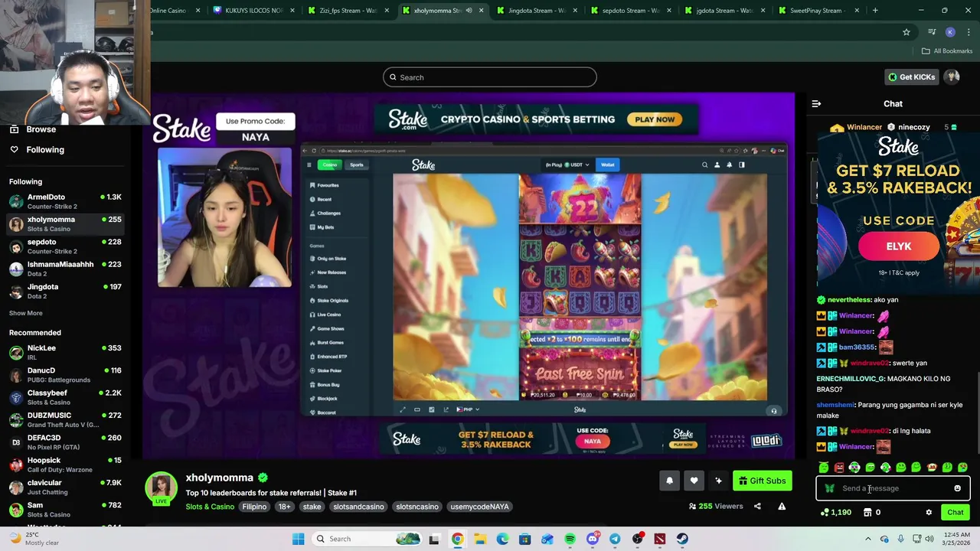The width and height of the screenshot is (980, 551).
Task: Open DUBZMUSIC recommended channel
Action: click(x=65, y=419)
